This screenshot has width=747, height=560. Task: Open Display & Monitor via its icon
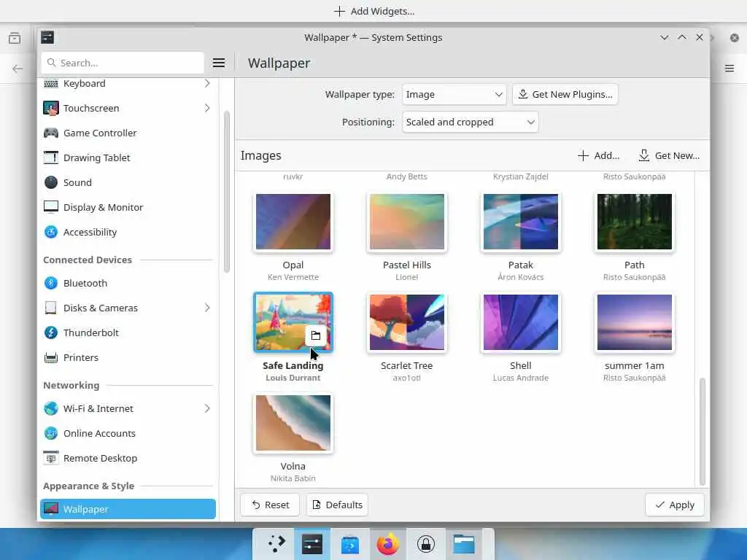click(x=51, y=207)
